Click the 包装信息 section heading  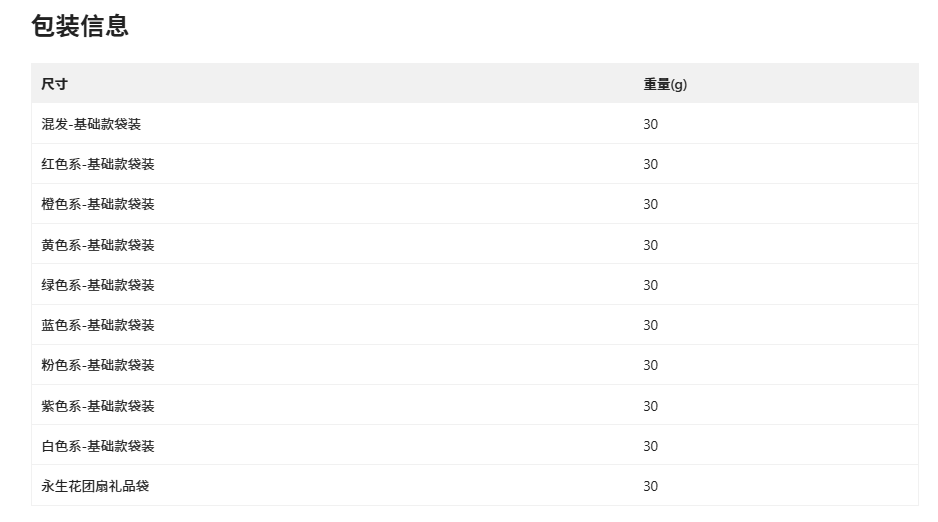click(x=80, y=26)
